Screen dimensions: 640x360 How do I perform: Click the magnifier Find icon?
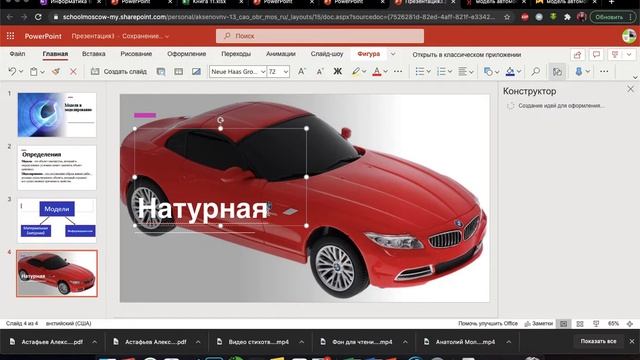[536, 71]
